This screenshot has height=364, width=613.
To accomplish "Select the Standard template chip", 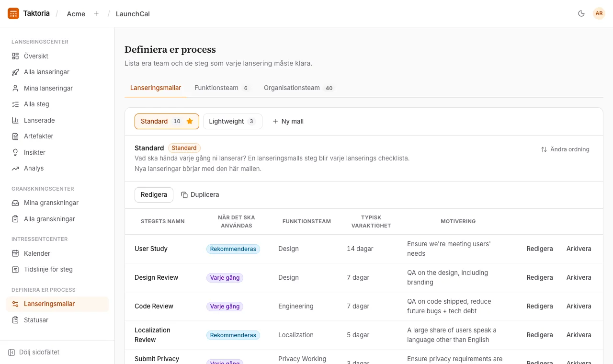I will [x=167, y=121].
